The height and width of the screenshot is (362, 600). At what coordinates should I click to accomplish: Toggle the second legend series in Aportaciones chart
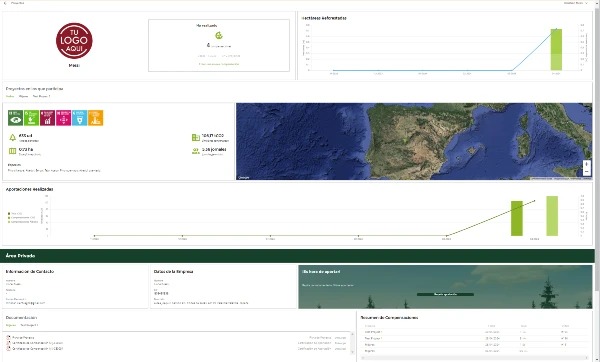pyautogui.click(x=21, y=217)
